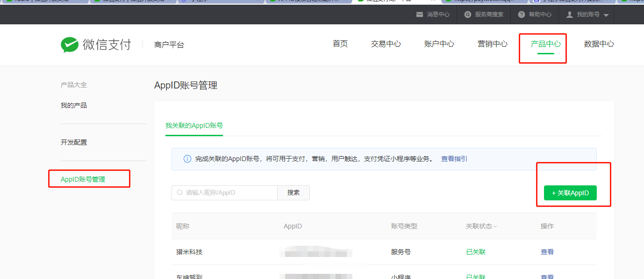644x279 pixels.
Task: Click the 产品大全 sidebar heading
Action: [x=74, y=85]
